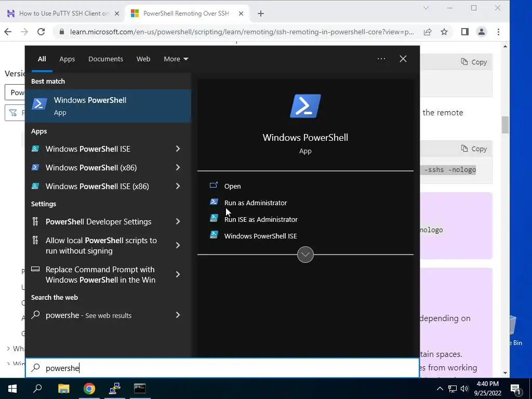Expand Windows PowerShell ISE chevron
The image size is (532, 399).
click(x=178, y=149)
